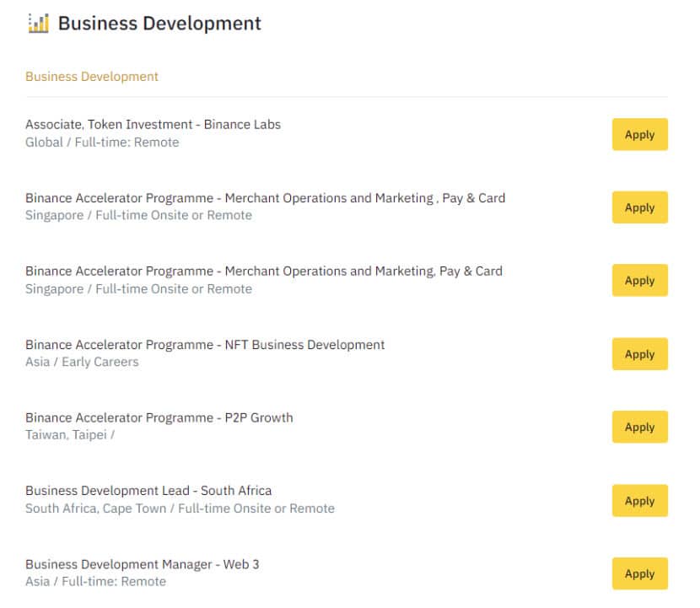Screen dimensions: 700x608
Task: Apply for Accelerator Programme - P2P Growth
Action: [640, 427]
